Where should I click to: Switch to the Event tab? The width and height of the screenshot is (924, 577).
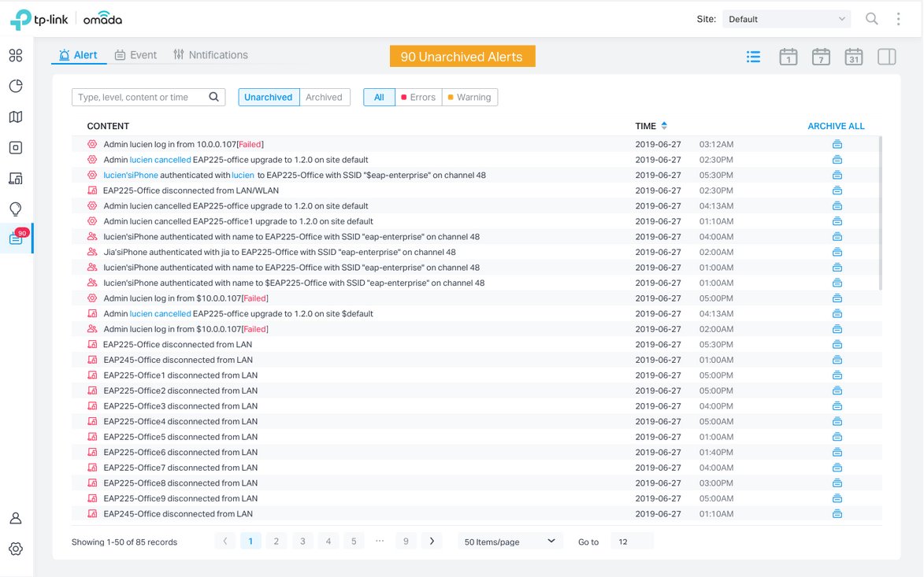pyautogui.click(x=135, y=55)
